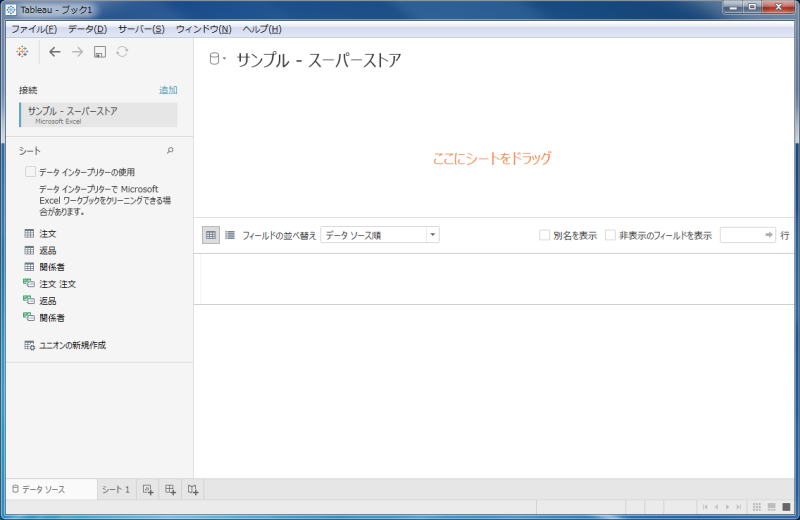The height and width of the screenshot is (520, 800).
Task: Go to previous sheet navigation arrow
Action: (x=716, y=507)
